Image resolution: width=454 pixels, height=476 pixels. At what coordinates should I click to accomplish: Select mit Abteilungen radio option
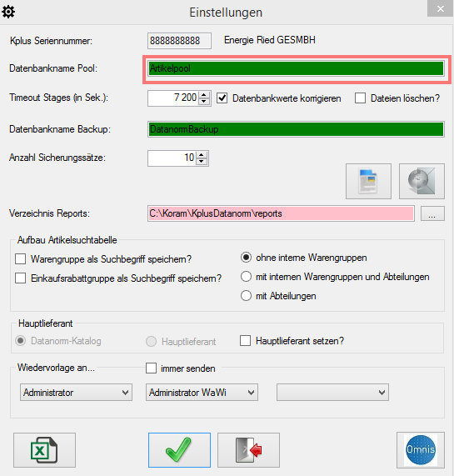coord(246,296)
